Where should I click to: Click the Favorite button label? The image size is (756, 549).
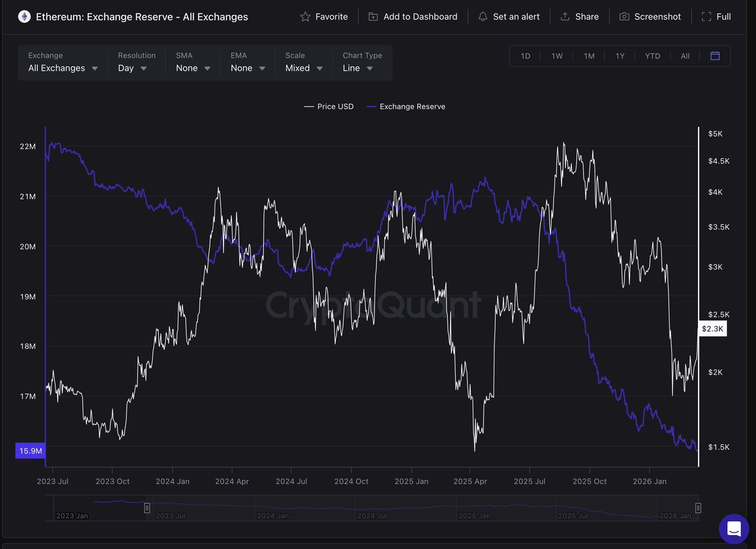click(331, 16)
